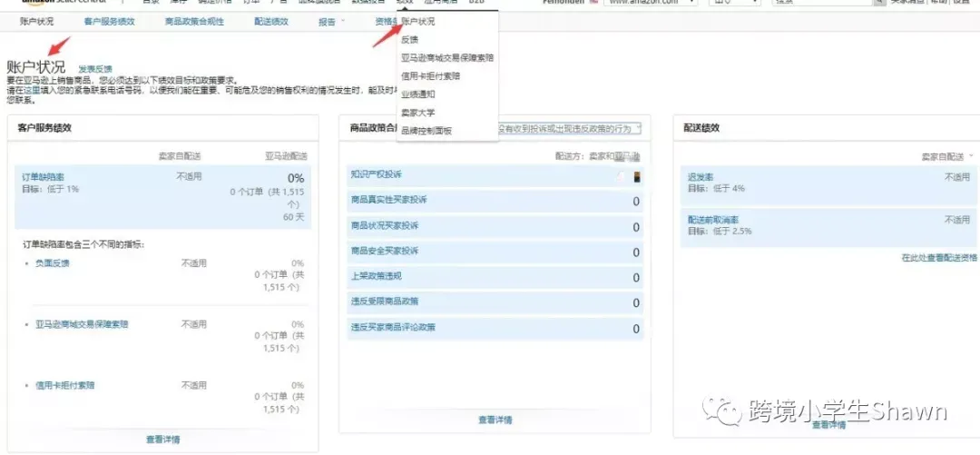Open 反馈 in the dropdown menu
The image size is (980, 455).
click(410, 39)
